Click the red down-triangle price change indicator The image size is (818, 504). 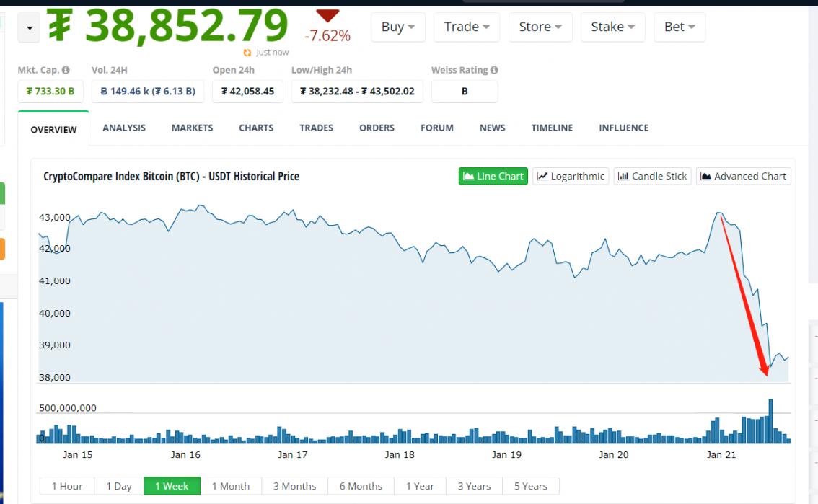pyautogui.click(x=327, y=16)
